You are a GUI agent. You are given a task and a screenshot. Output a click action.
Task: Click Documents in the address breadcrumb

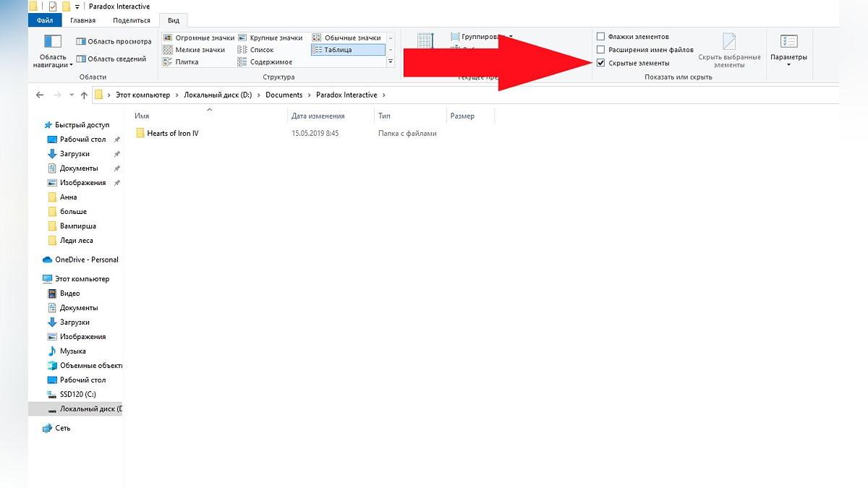tap(284, 95)
